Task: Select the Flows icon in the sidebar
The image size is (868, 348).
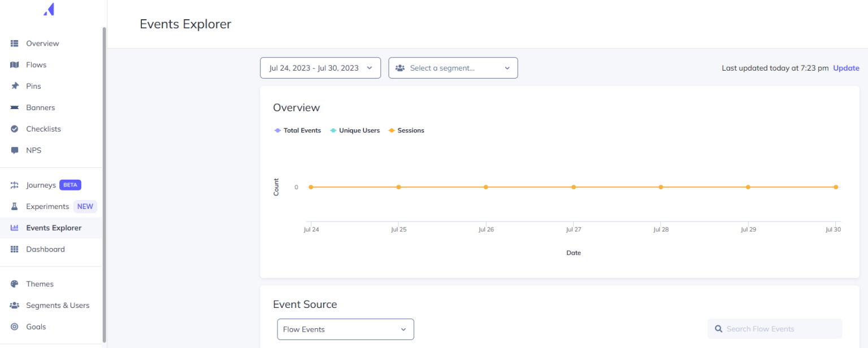Action: [x=14, y=64]
